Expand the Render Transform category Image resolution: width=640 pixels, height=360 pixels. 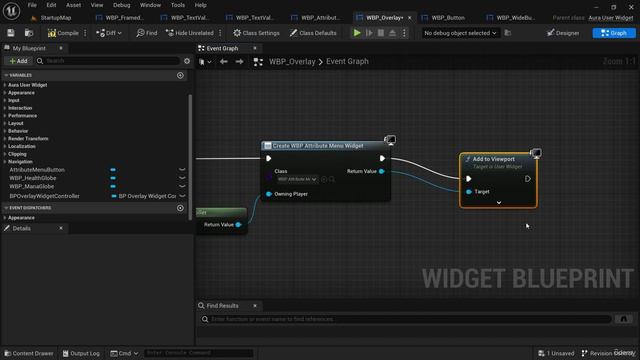(x=5, y=139)
